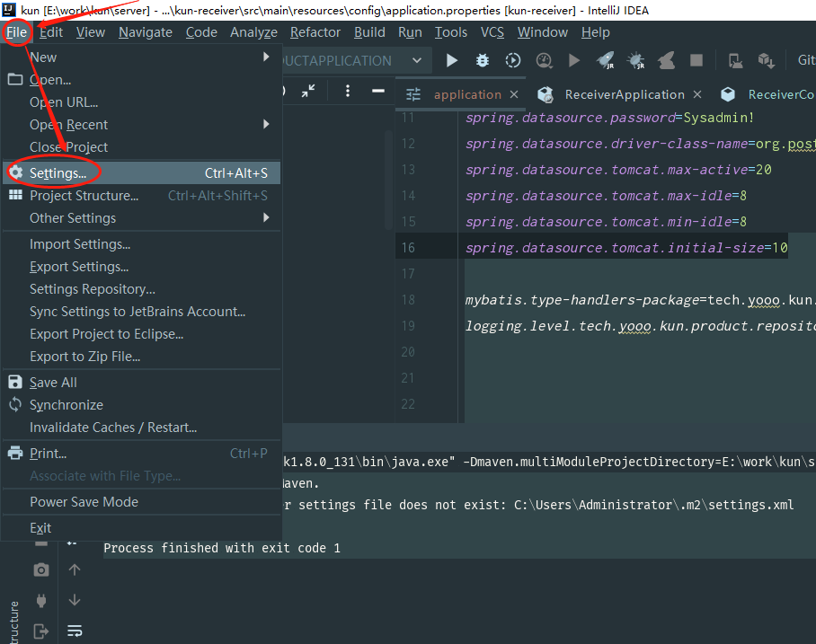Click the Print printer icon
Image resolution: width=816 pixels, height=644 pixels.
pyautogui.click(x=15, y=453)
